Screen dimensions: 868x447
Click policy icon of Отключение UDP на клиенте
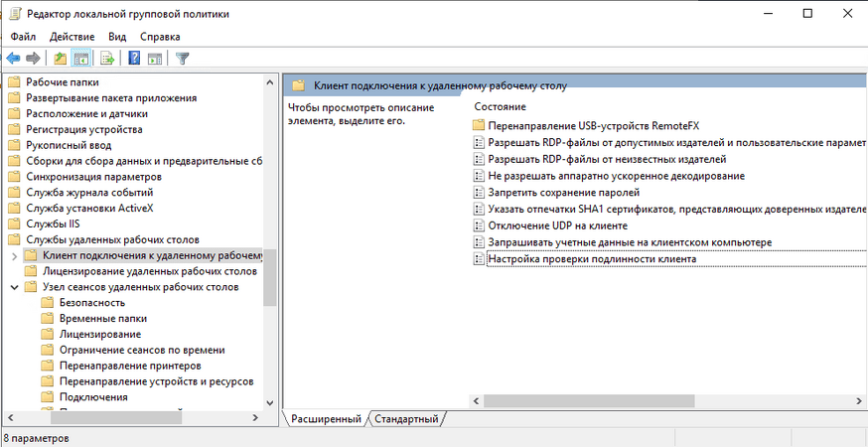479,225
